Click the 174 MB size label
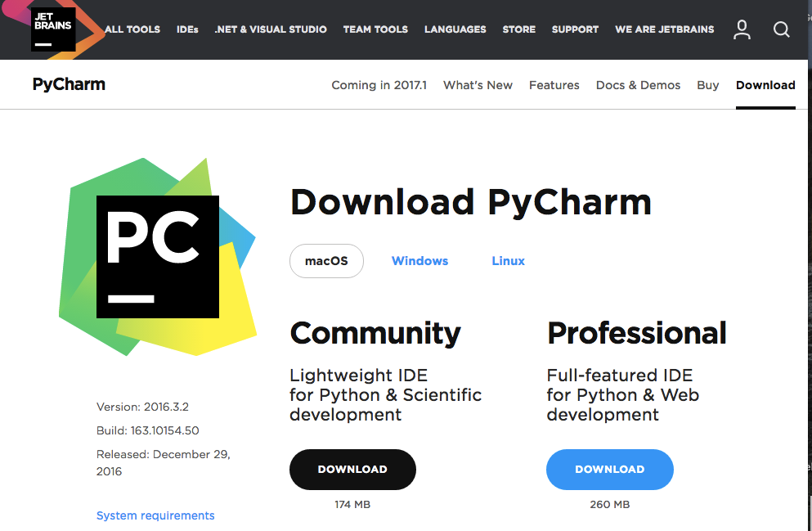The height and width of the screenshot is (531, 812). click(352, 505)
